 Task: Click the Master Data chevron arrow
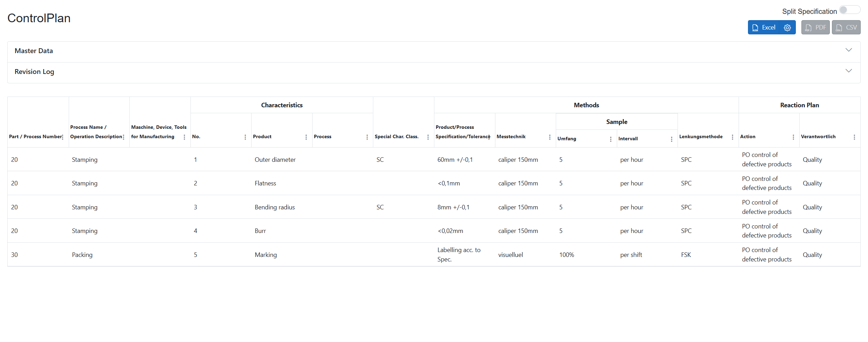point(849,50)
